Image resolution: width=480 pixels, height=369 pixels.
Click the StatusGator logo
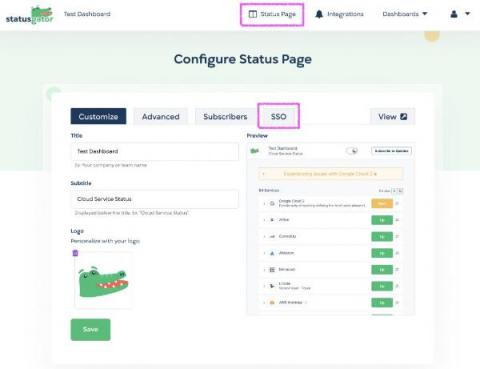30,15
